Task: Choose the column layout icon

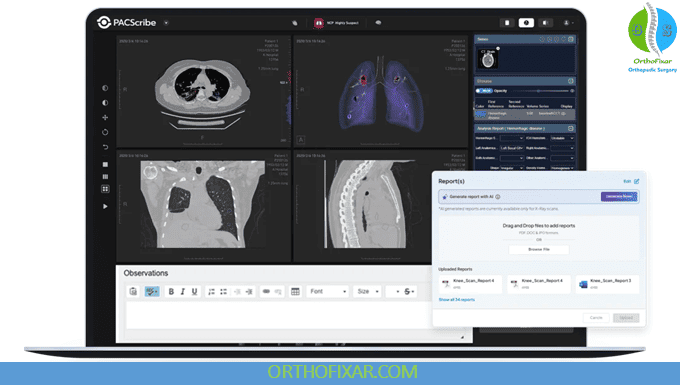Action: 105,176
